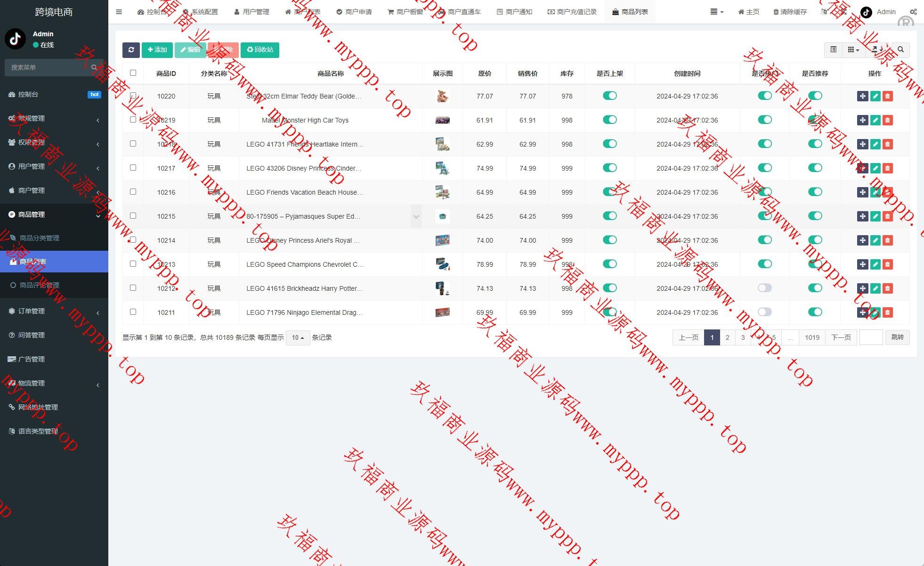Toggle the hamburger menu icon in the top bar

tap(119, 12)
